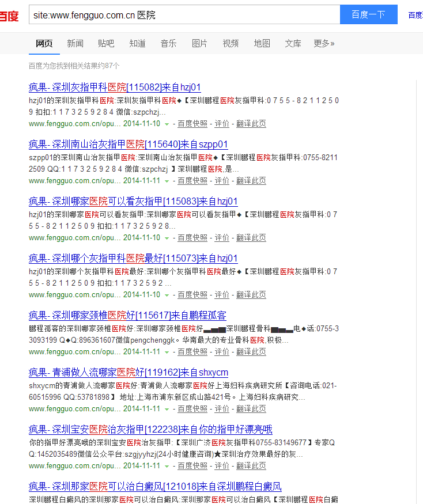Viewport: 423px width, 504px height.
Task: Open 百度快照 for the [115082] result
Action: coord(192,124)
